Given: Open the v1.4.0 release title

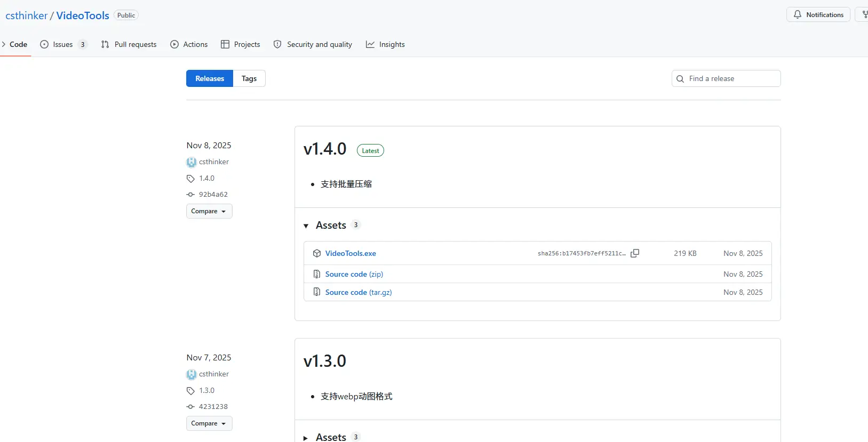Looking at the screenshot, I should [x=325, y=149].
